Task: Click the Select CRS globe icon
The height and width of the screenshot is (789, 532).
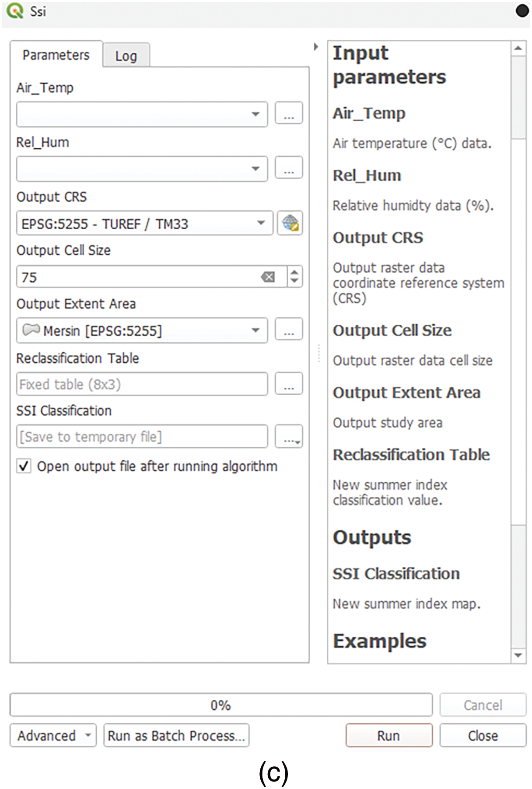Action: (x=290, y=223)
